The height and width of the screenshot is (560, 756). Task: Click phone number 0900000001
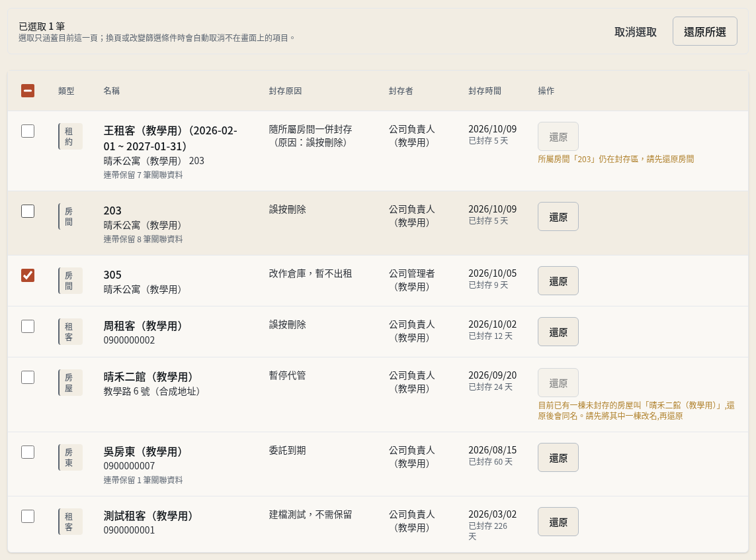point(129,531)
